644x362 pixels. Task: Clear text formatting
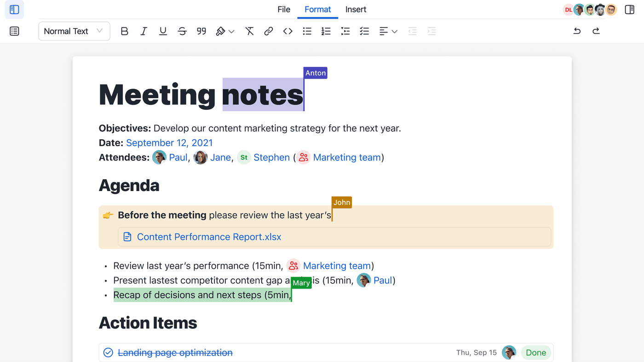coord(249,31)
